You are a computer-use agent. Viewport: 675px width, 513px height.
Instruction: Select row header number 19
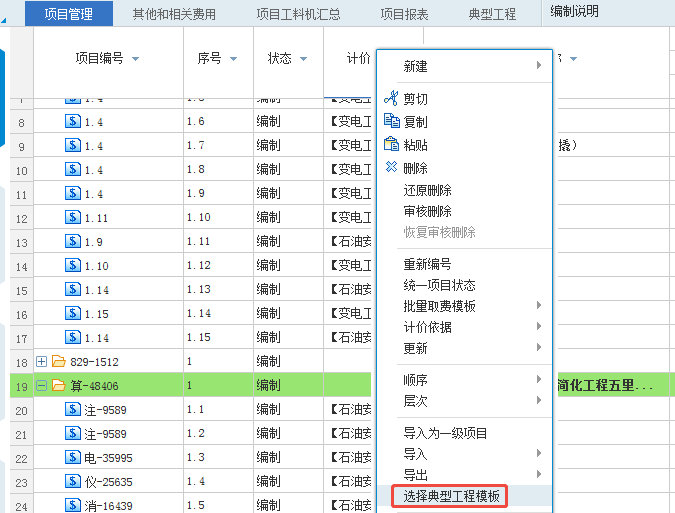(x=22, y=386)
